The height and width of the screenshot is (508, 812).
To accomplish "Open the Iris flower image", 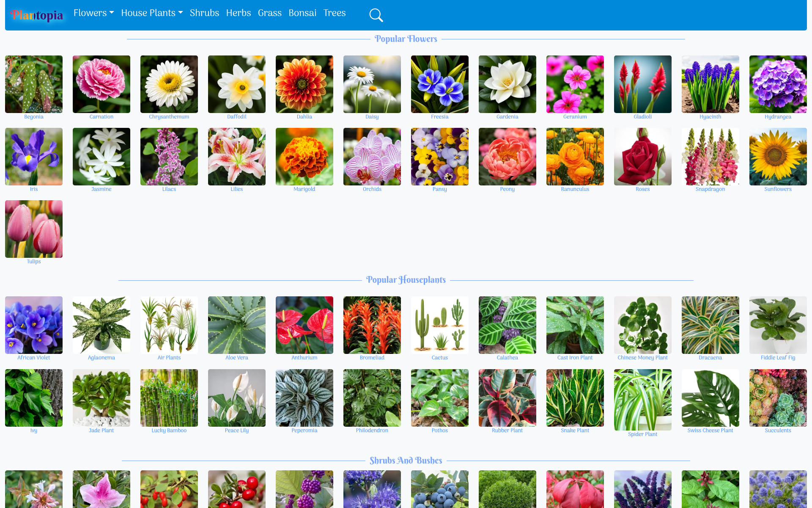I will pyautogui.click(x=34, y=157).
